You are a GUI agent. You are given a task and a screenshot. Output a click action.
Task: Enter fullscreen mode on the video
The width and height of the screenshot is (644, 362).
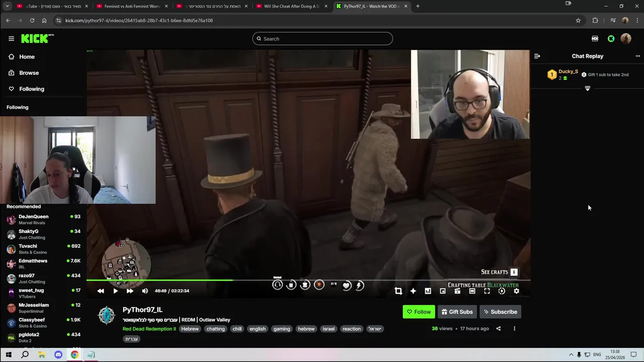point(487,291)
